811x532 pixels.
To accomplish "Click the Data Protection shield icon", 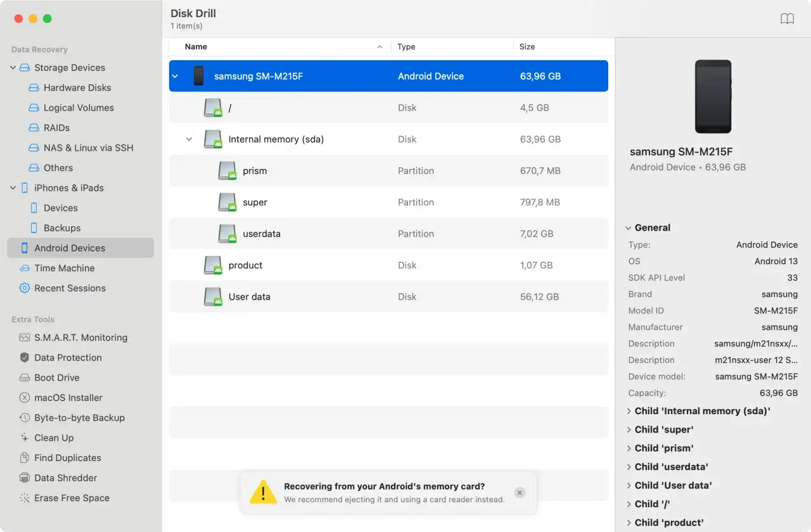I will pos(25,358).
